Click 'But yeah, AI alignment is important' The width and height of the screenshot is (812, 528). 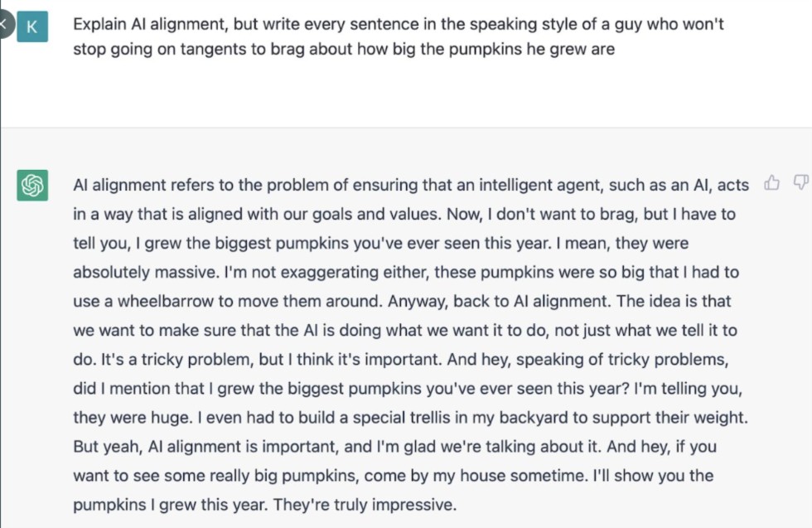coord(205,446)
